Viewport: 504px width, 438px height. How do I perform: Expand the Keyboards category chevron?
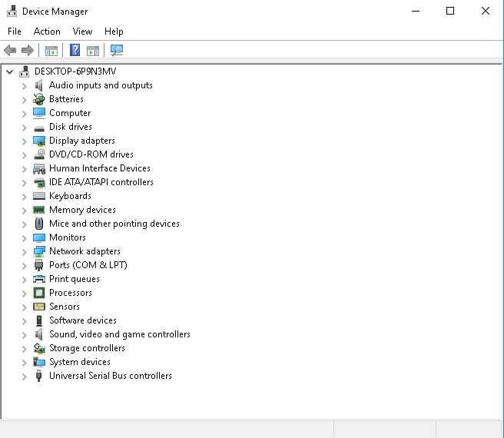tap(24, 197)
